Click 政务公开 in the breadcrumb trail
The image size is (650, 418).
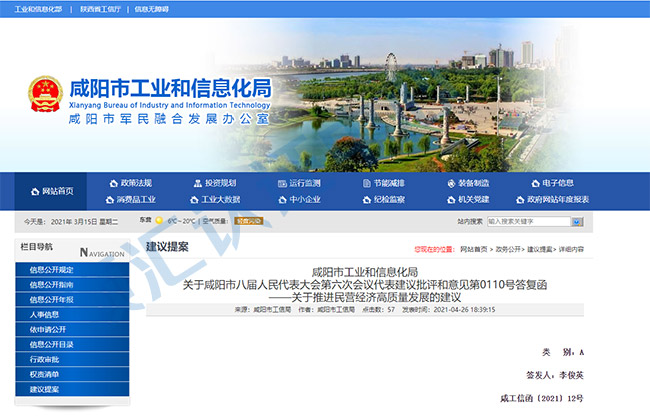pyautogui.click(x=508, y=250)
